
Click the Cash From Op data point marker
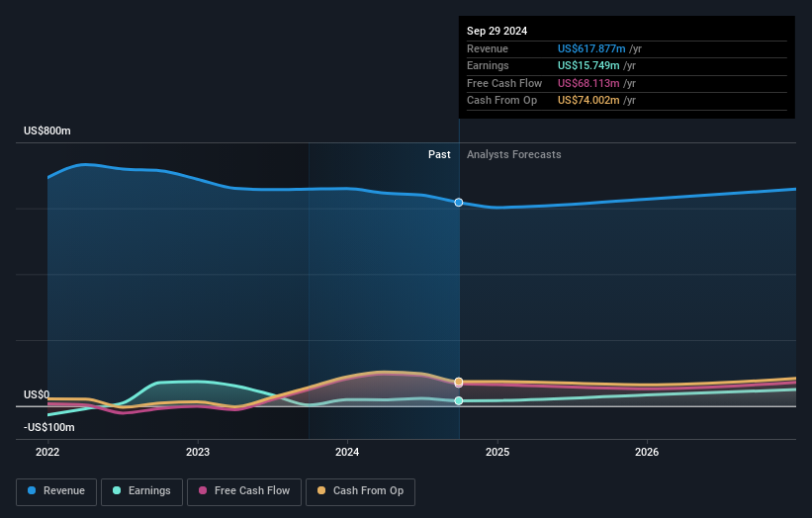(459, 382)
